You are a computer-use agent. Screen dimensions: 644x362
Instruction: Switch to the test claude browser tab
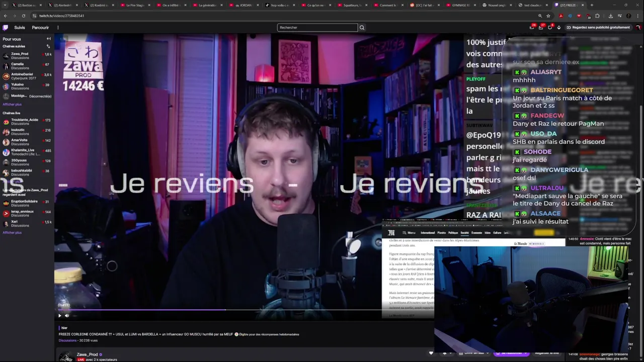533,5
